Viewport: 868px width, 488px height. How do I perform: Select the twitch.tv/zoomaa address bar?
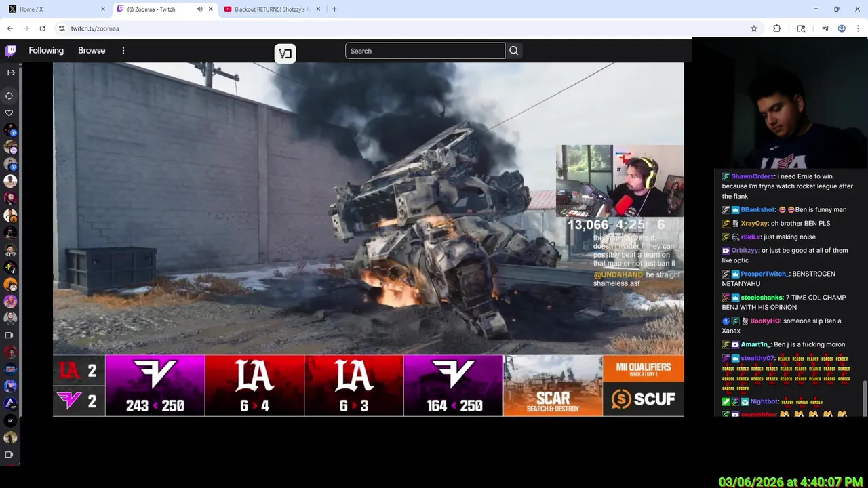click(x=95, y=28)
